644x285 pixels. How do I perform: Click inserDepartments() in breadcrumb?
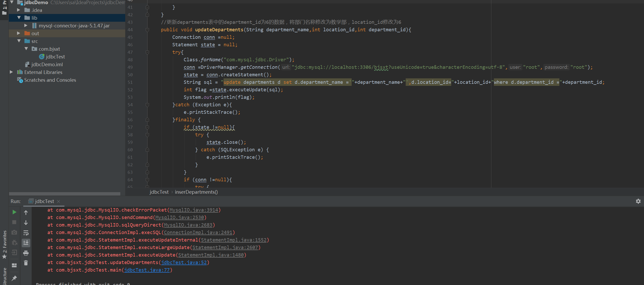196,192
